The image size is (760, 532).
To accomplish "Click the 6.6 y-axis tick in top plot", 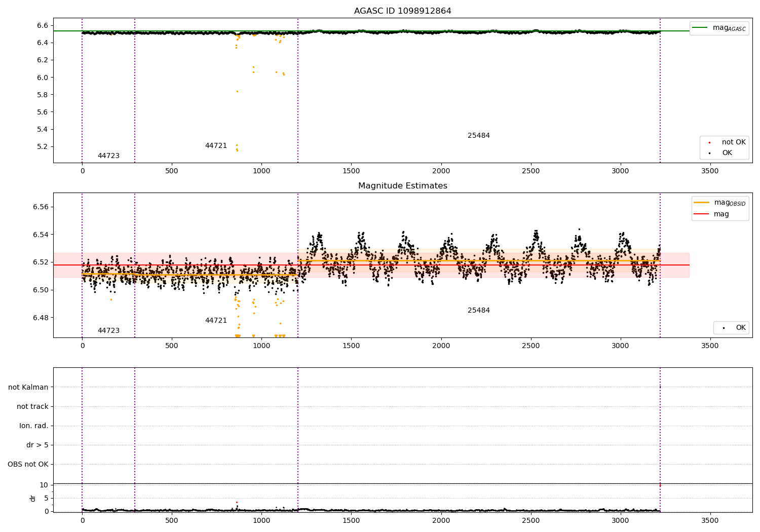I will pyautogui.click(x=43, y=26).
